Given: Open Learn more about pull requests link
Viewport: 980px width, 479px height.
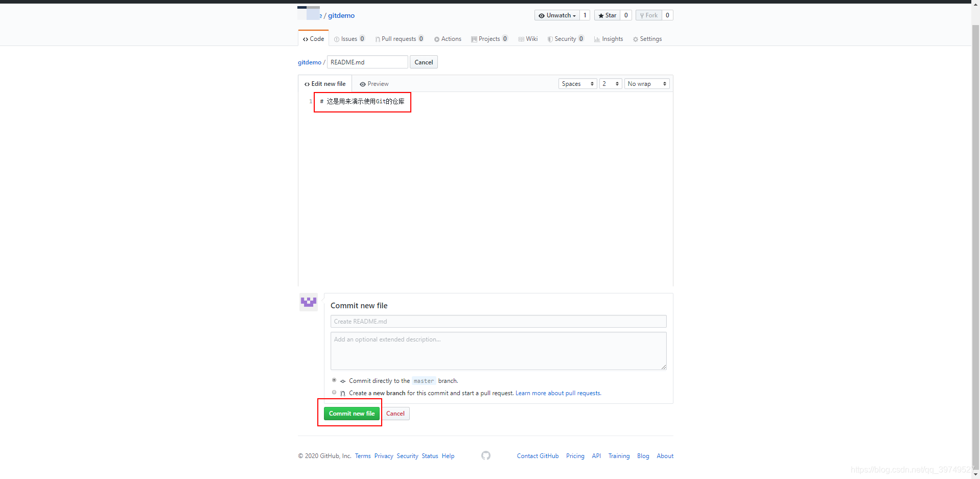Looking at the screenshot, I should 558,393.
